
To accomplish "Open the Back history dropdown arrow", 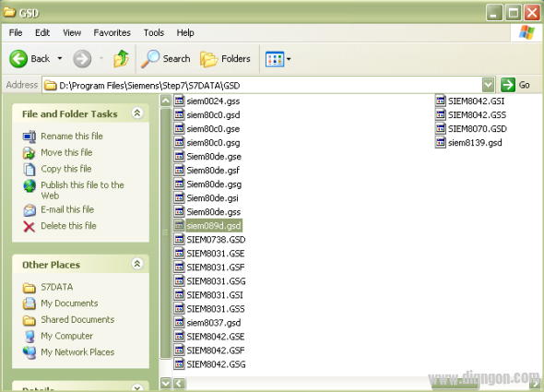I will 60,58.
